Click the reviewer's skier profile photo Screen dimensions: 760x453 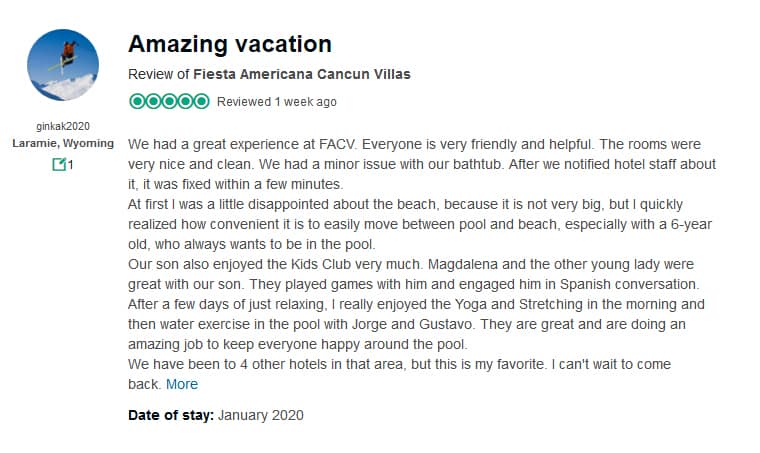pyautogui.click(x=63, y=65)
